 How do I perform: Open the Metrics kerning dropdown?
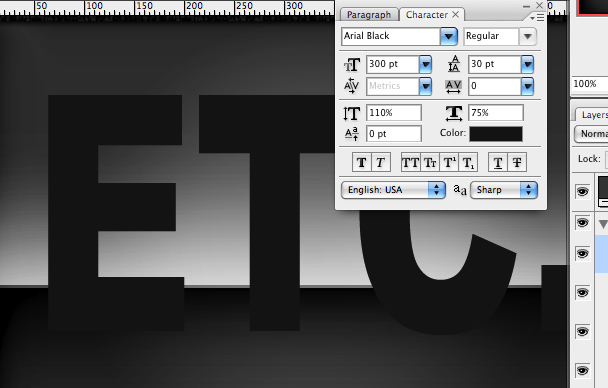point(425,86)
